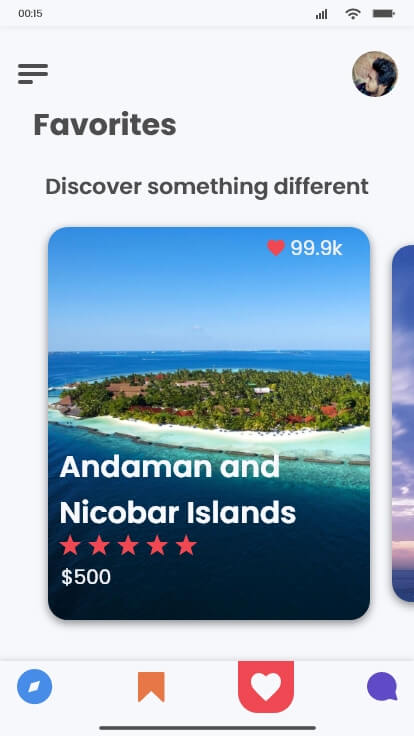Click the Discover something different subtitle

(207, 187)
